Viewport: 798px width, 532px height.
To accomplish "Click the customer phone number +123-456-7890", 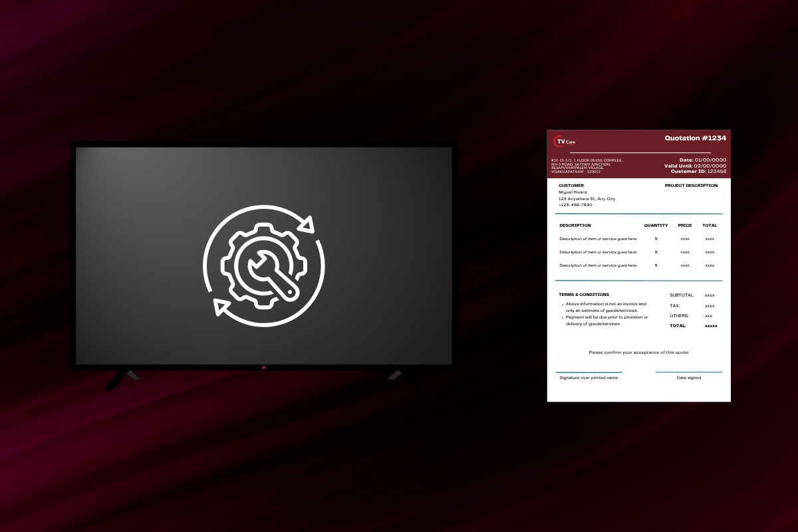I will [575, 205].
